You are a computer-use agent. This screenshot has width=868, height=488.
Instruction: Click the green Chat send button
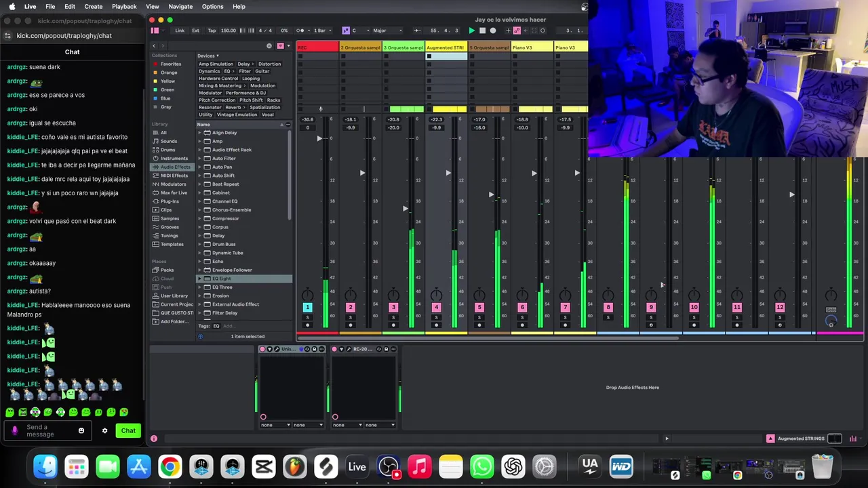coord(128,430)
